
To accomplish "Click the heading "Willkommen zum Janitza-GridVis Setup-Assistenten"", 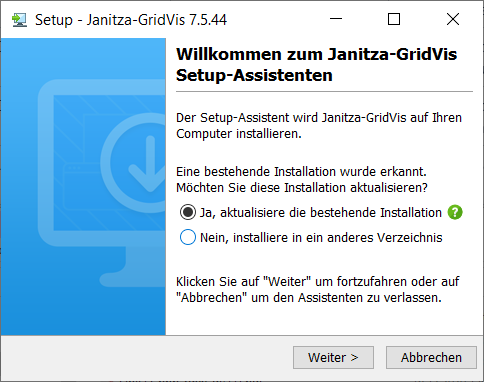I will pos(316,65).
